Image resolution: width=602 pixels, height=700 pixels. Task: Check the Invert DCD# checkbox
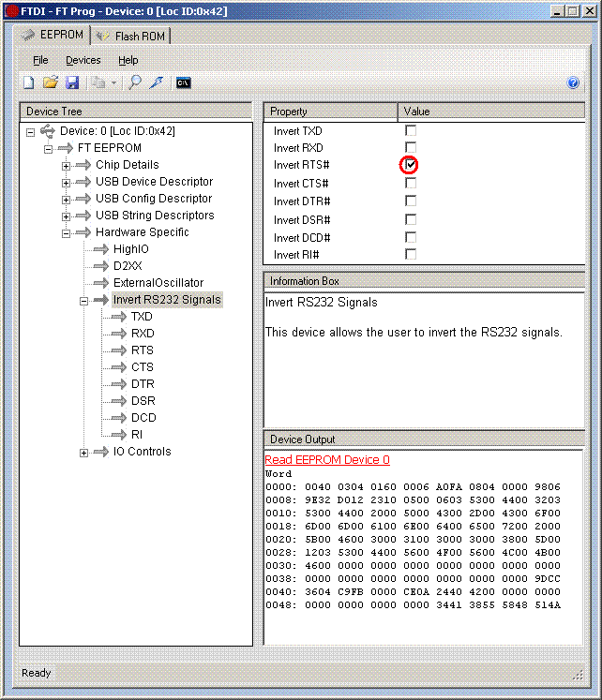point(411,237)
